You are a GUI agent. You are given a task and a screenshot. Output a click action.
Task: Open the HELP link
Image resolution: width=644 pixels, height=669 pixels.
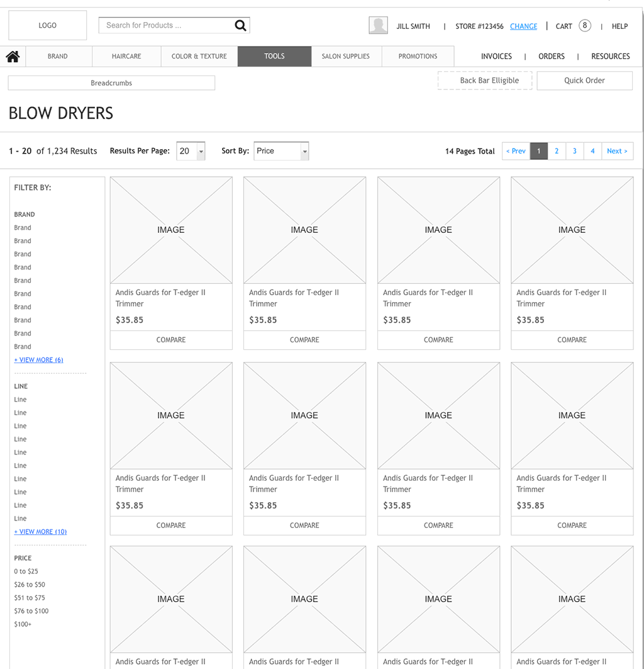coord(619,26)
